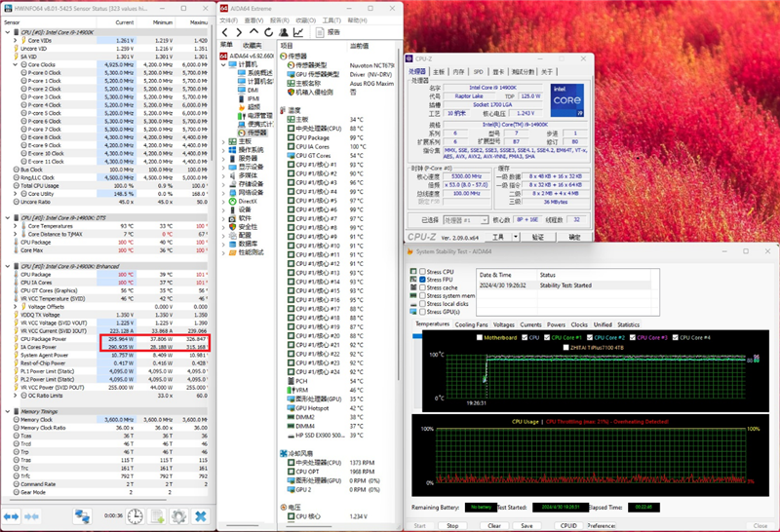Open Cooling Fans tab in stability test

pos(471,324)
